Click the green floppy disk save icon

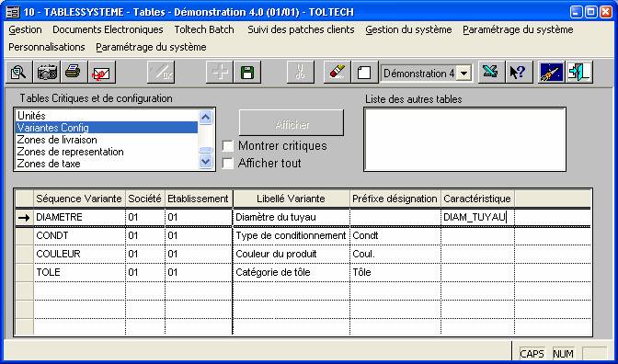pos(247,72)
